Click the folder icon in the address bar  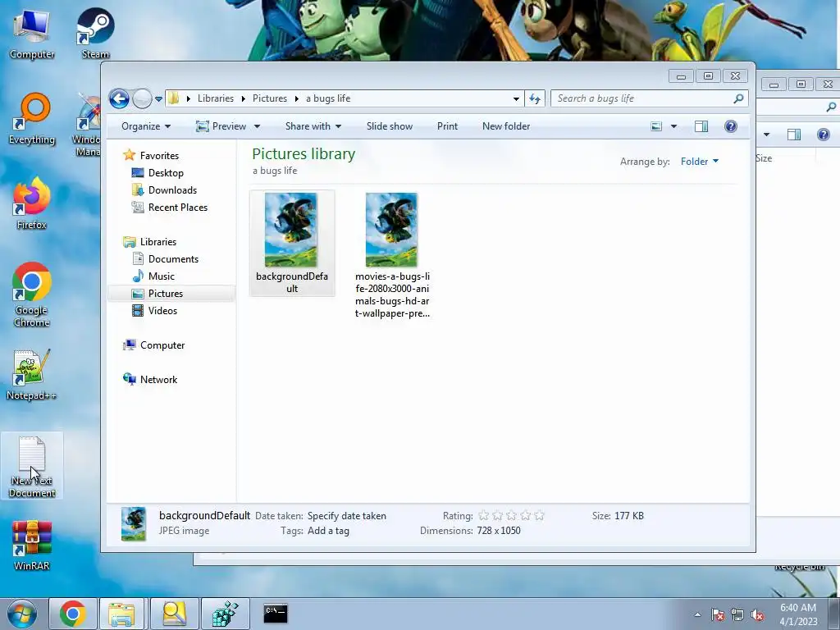point(173,98)
